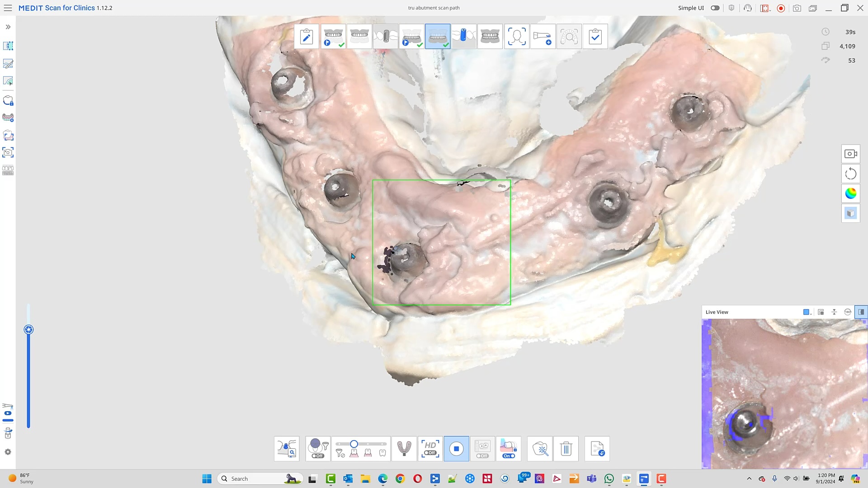The width and height of the screenshot is (868, 488).
Task: Rotate the Live View 180 degrees
Action: [848, 312]
